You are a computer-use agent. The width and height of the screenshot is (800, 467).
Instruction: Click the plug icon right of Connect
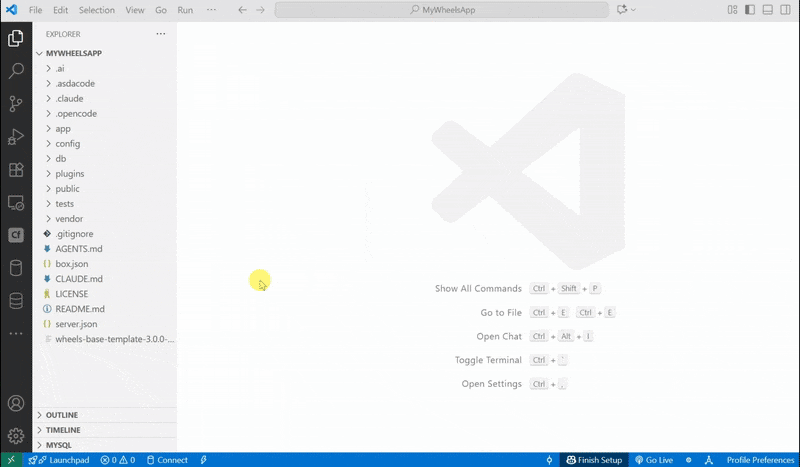204,460
